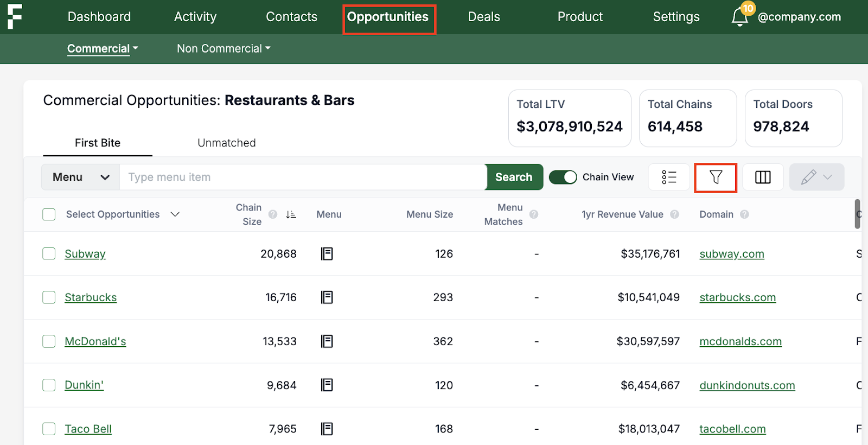
Task: Open Taco Bell's menu icon
Action: pos(327,429)
